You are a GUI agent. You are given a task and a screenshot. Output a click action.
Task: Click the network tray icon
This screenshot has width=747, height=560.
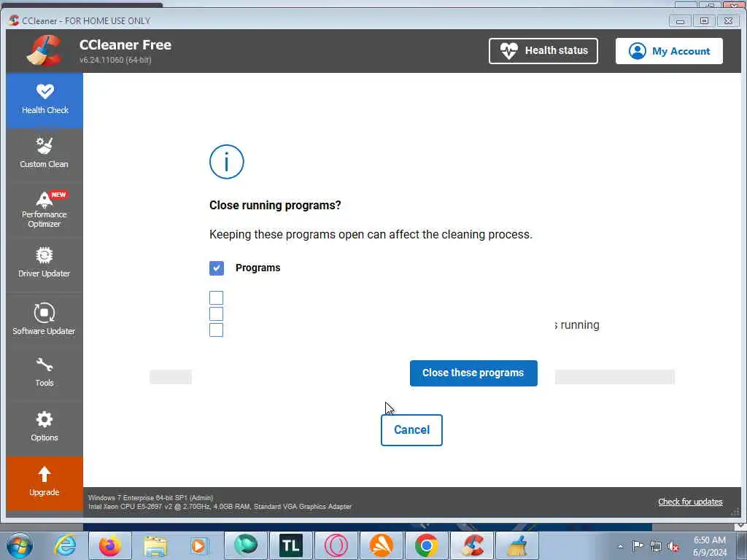(656, 546)
